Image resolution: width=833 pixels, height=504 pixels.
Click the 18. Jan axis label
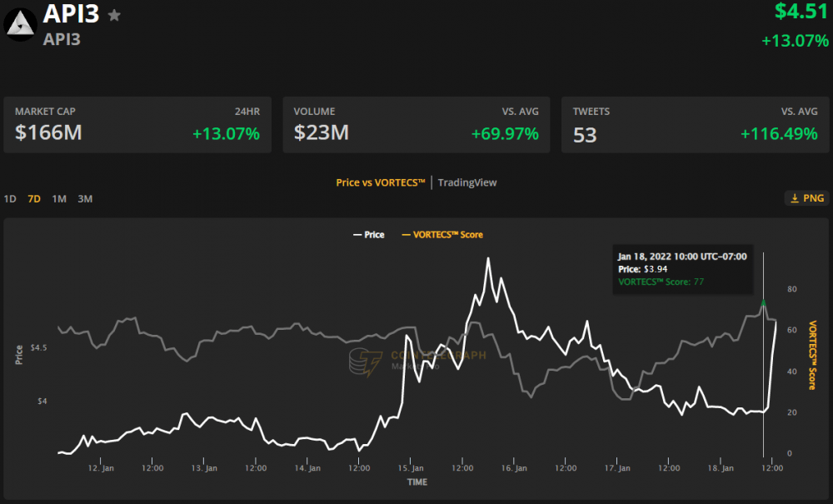(721, 468)
